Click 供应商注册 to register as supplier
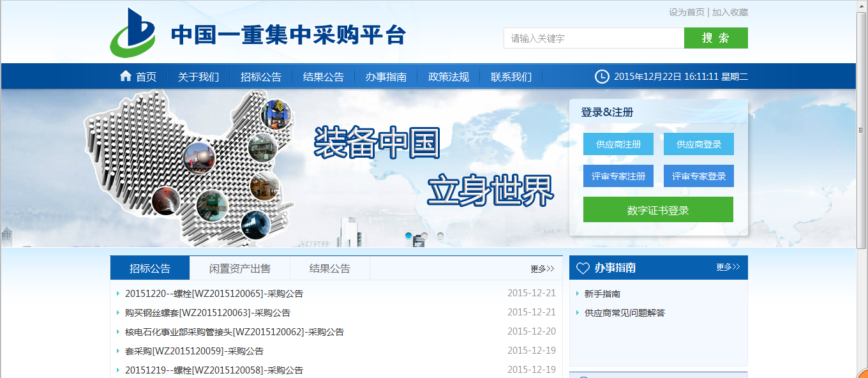 pyautogui.click(x=618, y=144)
